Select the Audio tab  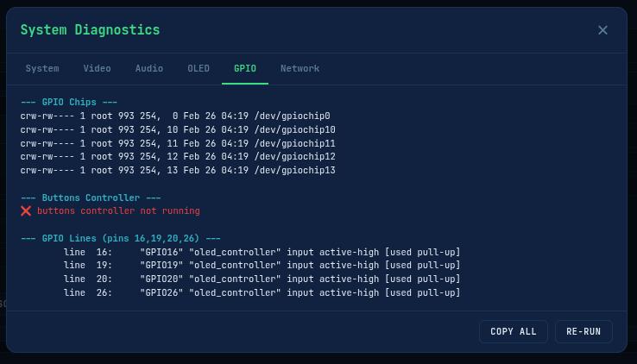tap(148, 68)
